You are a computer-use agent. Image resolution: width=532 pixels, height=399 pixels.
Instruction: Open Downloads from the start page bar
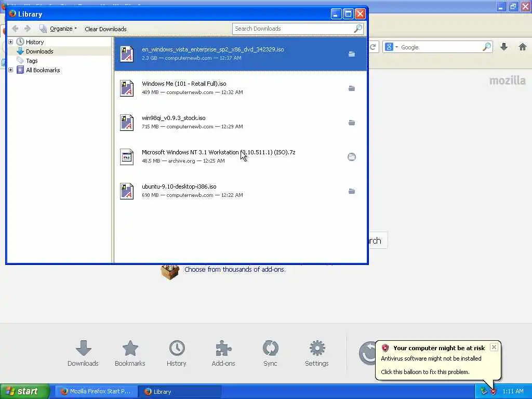(x=83, y=353)
